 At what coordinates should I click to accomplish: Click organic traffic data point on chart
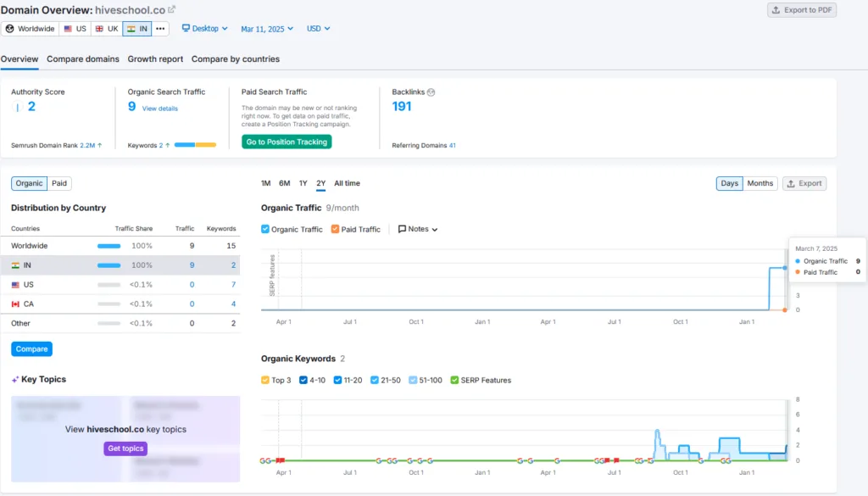[785, 268]
